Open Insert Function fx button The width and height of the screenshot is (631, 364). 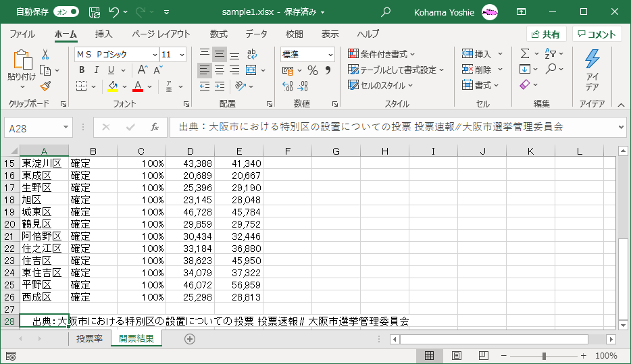point(154,128)
